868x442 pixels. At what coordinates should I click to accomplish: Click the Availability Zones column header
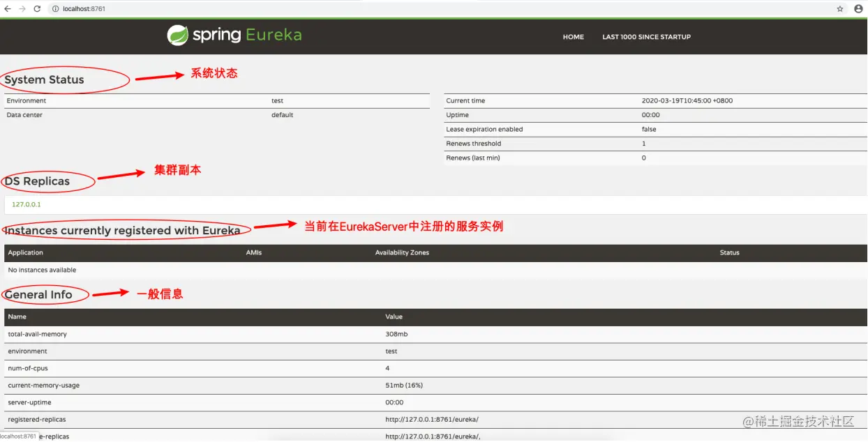[x=402, y=252]
